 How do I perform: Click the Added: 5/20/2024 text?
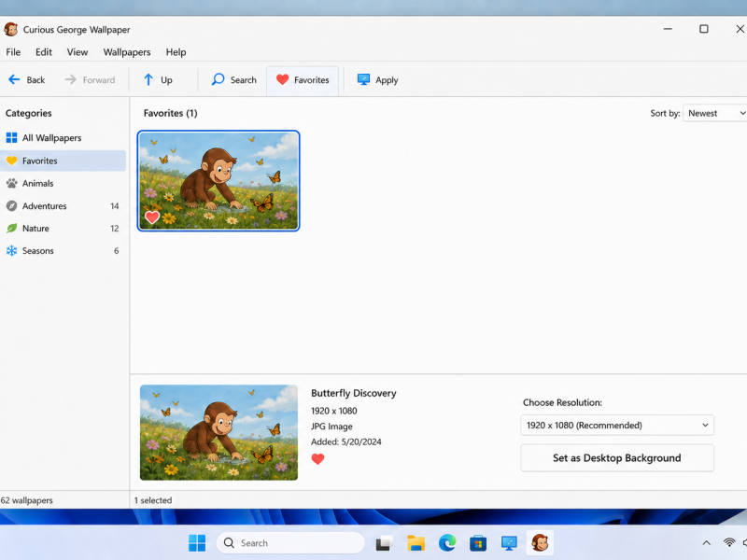345,441
